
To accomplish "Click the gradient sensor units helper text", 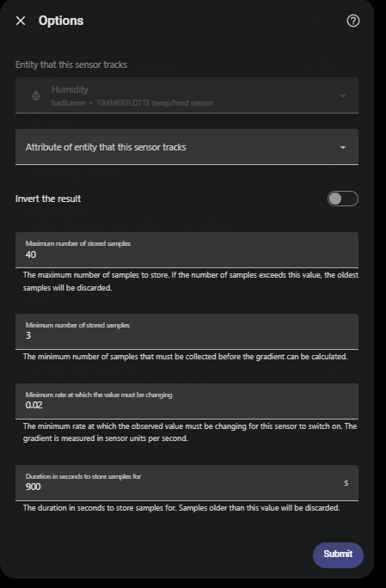I will pyautogui.click(x=190, y=432).
